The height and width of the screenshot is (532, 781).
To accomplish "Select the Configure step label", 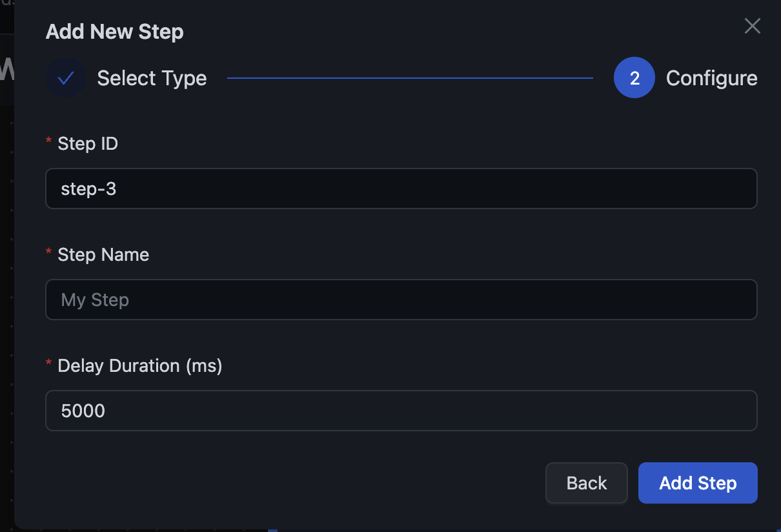I will 711,78.
